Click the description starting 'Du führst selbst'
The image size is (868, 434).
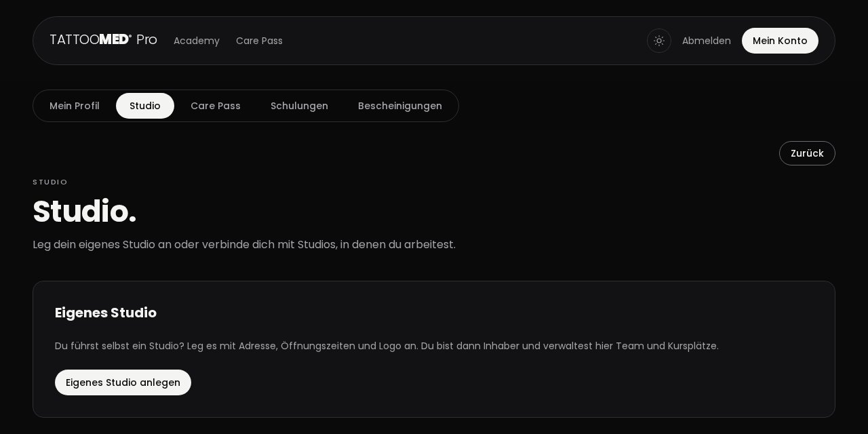[x=387, y=346]
